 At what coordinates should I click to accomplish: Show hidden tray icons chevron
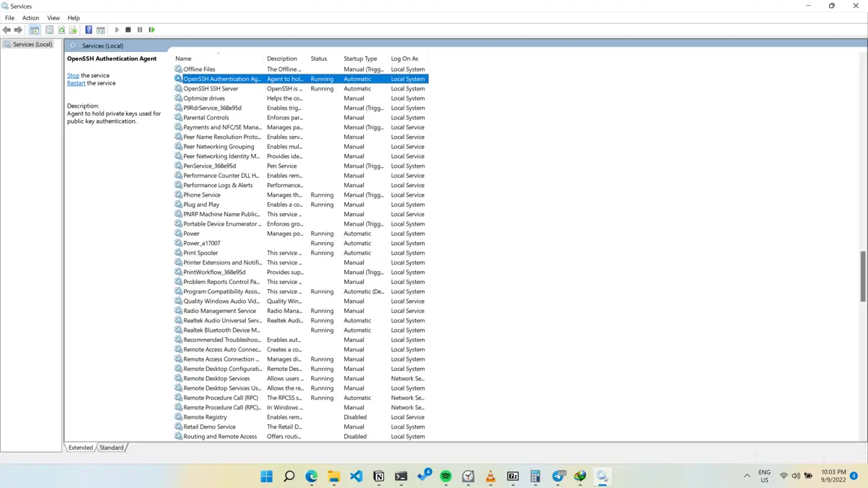click(747, 476)
